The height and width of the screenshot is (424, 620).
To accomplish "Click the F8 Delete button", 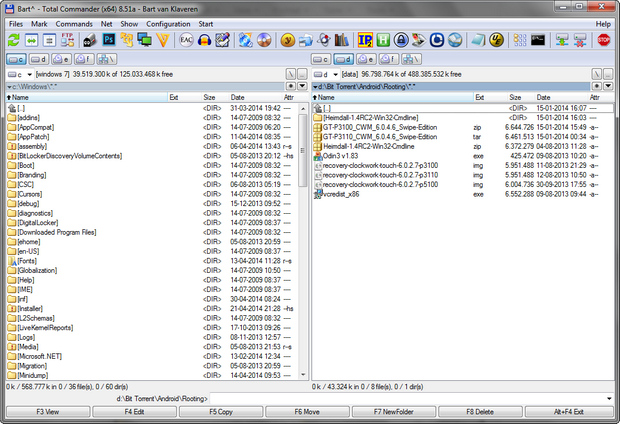I will 480,412.
